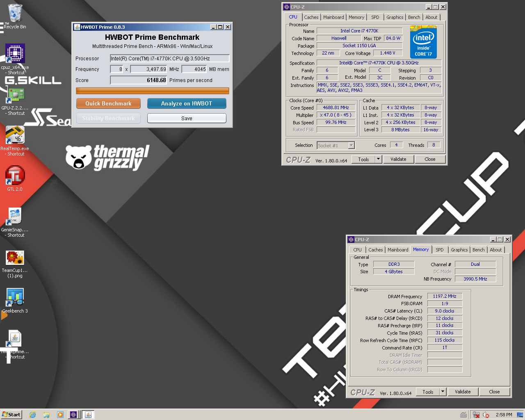Click Close in the CPU-Z Memory window
The image size is (525, 420).
494,392
